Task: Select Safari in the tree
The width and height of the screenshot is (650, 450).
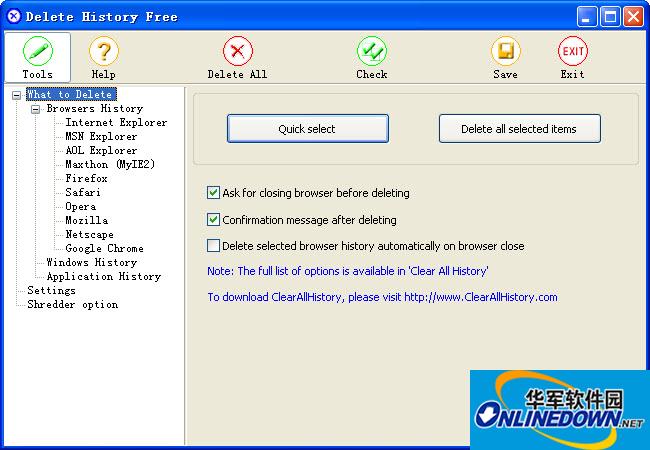Action: [83, 193]
